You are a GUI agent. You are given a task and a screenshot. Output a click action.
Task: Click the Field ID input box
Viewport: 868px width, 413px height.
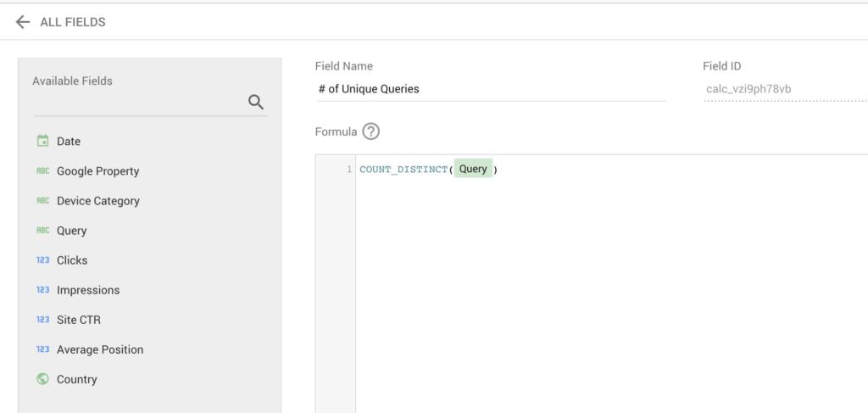pos(783,89)
